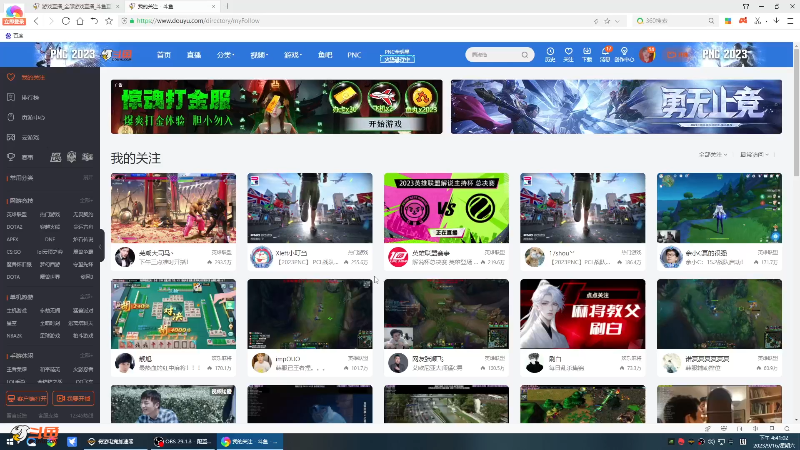Switch to Douyu browser window in taskbar
This screenshot has width=800, height=450.
(x=248, y=441)
